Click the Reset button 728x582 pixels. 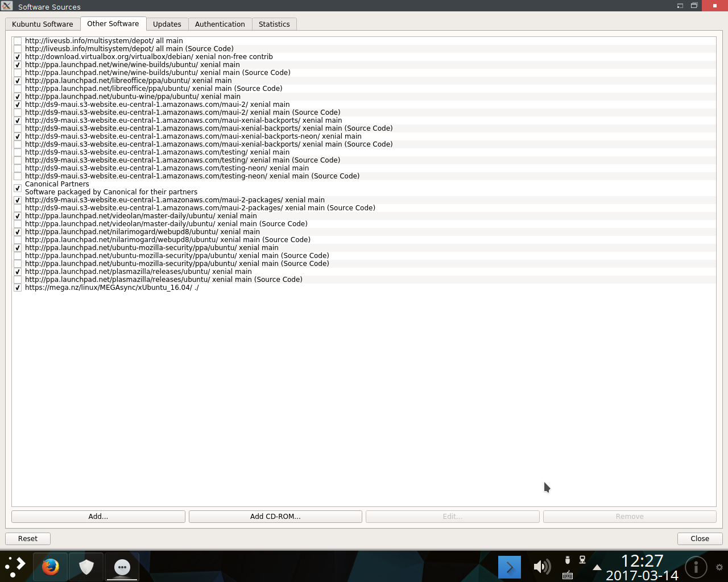tap(28, 538)
